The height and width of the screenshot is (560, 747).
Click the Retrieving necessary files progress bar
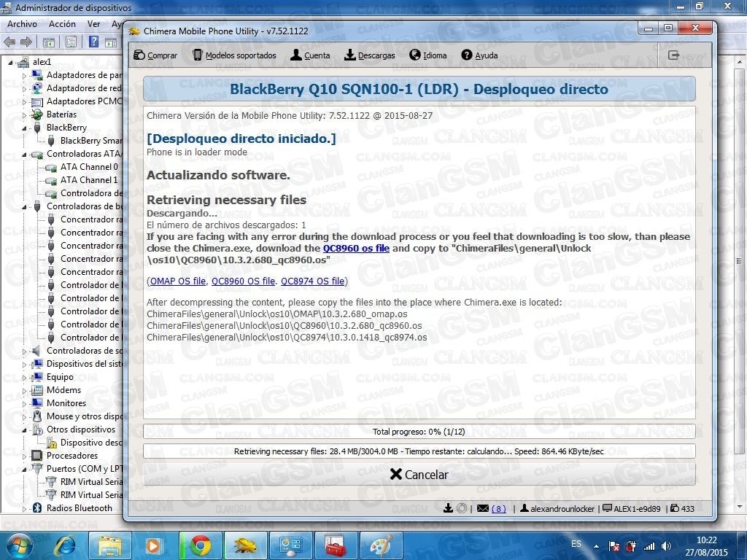(419, 451)
